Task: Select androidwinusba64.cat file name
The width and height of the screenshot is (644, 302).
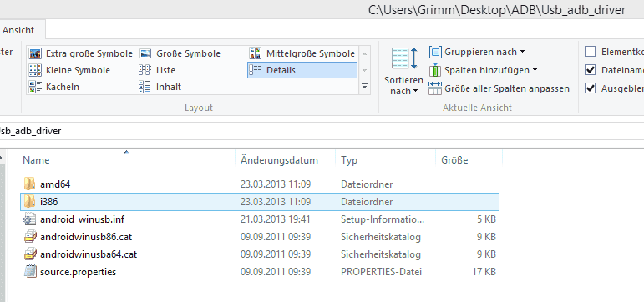Action: pyautogui.click(x=89, y=254)
